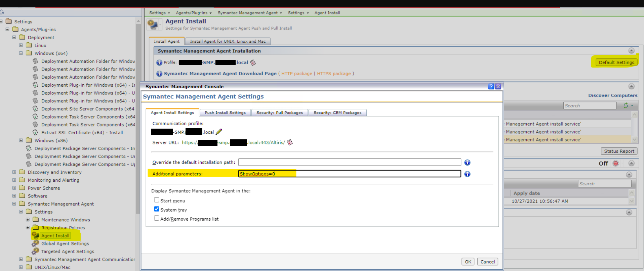Click the Maintenance Windows folder icon
The width and height of the screenshot is (644, 271).
pos(36,220)
